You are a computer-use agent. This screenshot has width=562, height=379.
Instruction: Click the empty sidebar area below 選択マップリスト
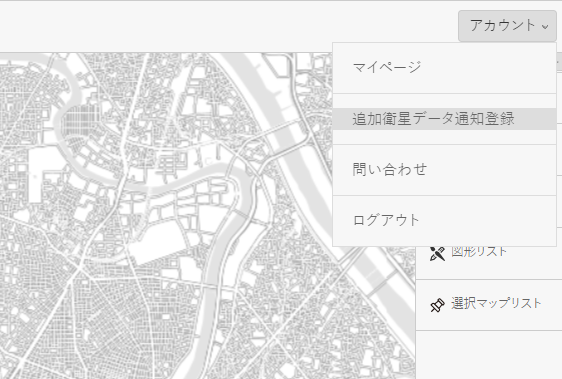pyautogui.click(x=489, y=355)
